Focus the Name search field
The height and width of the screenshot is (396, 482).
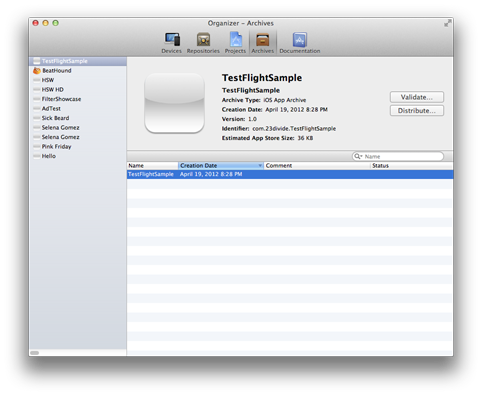coord(398,156)
